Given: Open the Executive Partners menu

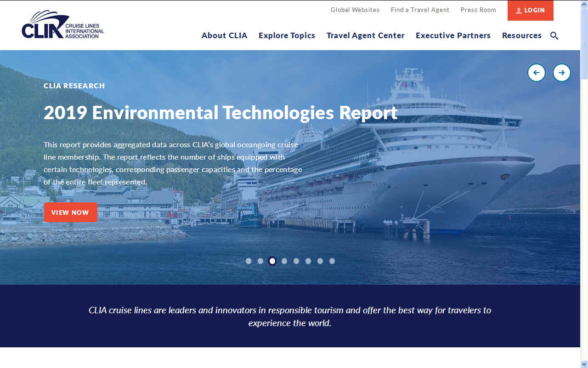Looking at the screenshot, I should (x=453, y=35).
